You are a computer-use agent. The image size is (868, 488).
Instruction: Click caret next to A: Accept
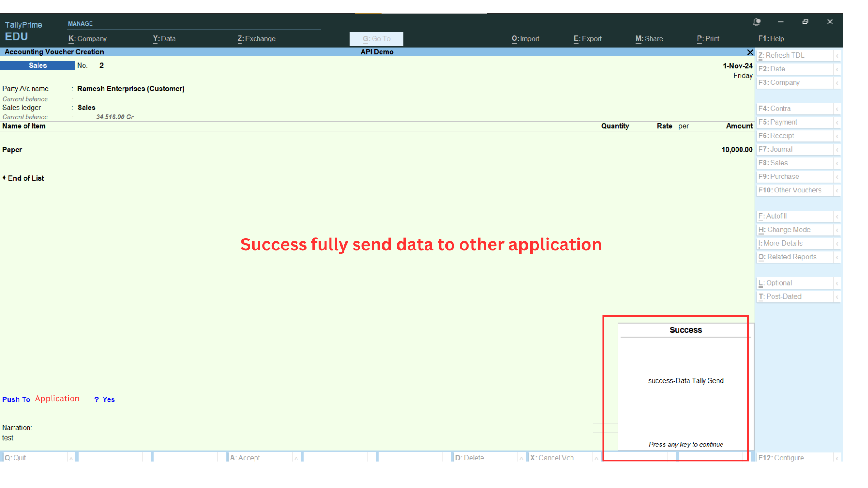click(296, 458)
